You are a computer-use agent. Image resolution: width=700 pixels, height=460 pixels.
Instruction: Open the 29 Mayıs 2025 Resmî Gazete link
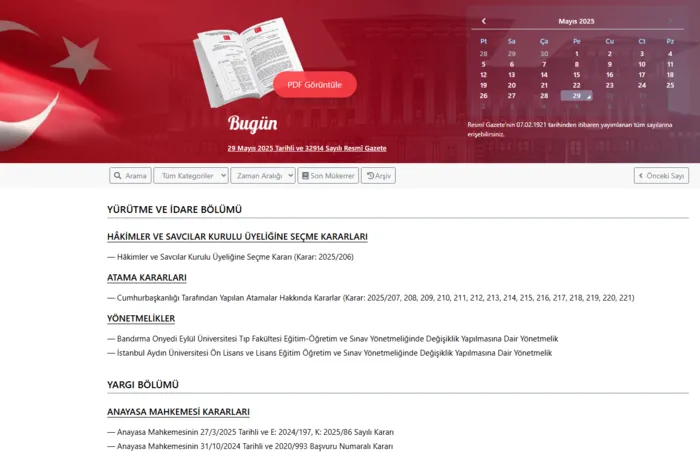307,148
